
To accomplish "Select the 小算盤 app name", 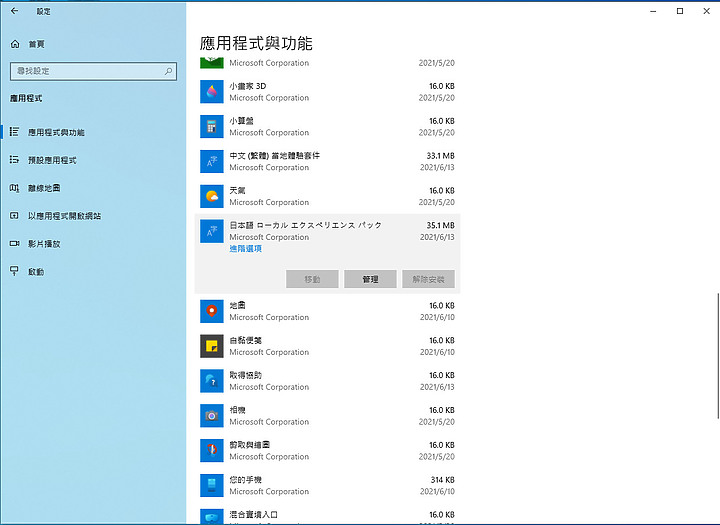I will 242,121.
